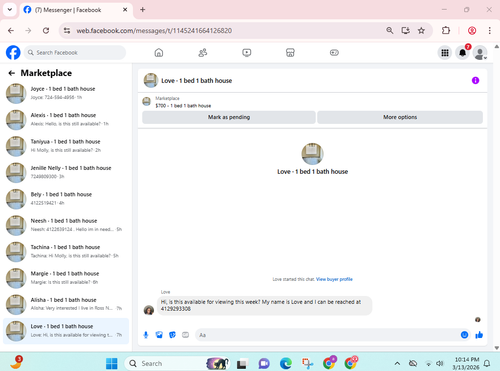Open the account profile menu
500x371 pixels.
pos(480,53)
